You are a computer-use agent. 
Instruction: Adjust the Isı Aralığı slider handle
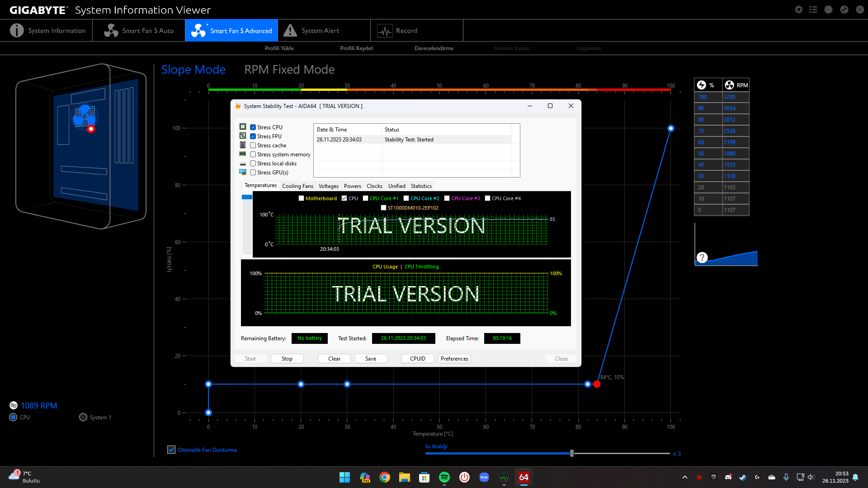pos(572,453)
